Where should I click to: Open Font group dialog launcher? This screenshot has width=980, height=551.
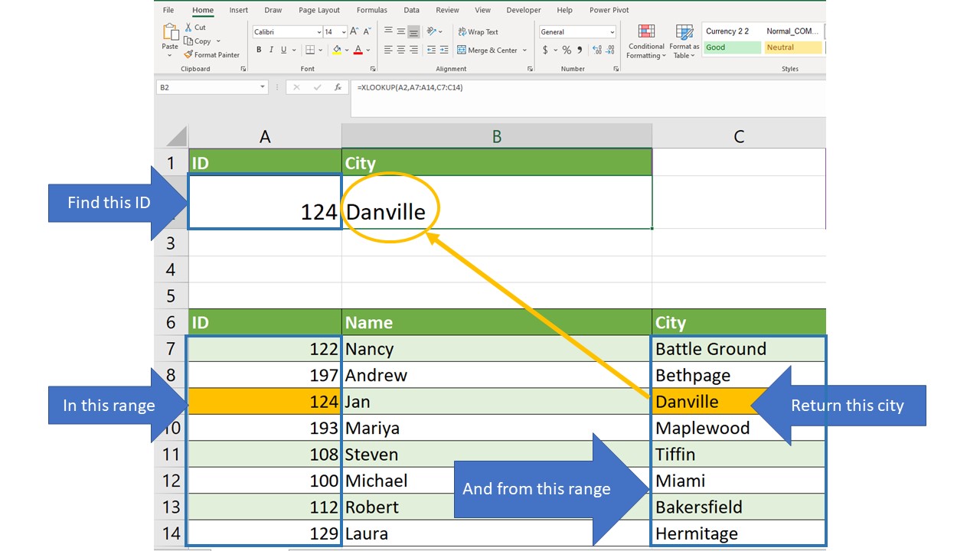click(x=371, y=69)
